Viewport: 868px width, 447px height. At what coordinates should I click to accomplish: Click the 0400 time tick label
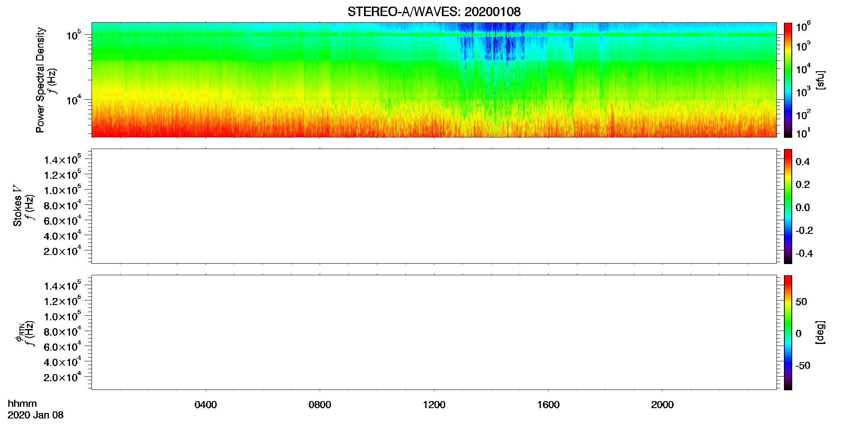point(205,405)
